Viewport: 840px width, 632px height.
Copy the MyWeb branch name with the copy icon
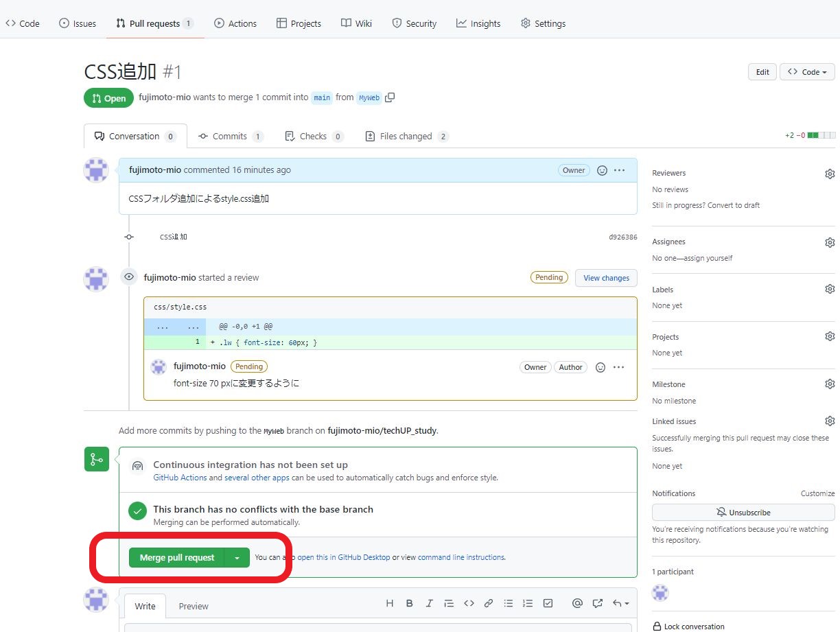tap(390, 97)
